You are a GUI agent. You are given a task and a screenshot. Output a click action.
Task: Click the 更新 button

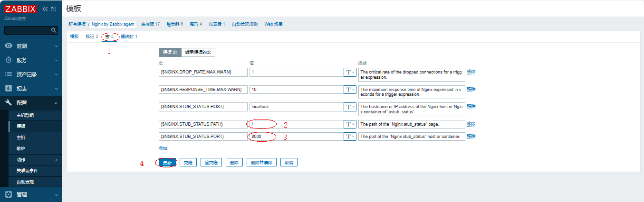167,163
